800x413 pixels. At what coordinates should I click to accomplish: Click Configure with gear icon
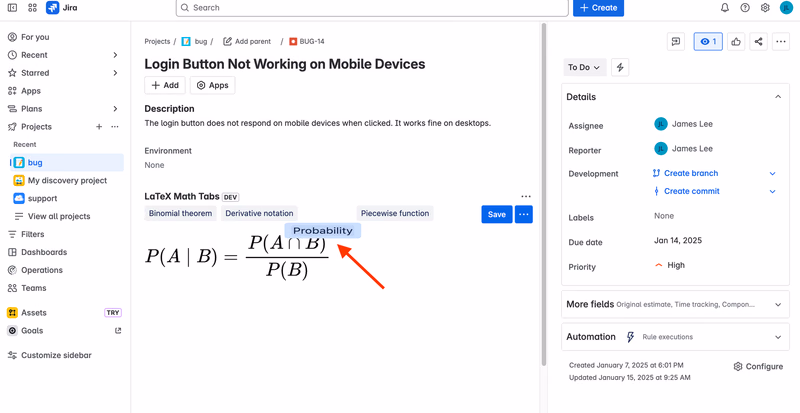click(x=758, y=367)
